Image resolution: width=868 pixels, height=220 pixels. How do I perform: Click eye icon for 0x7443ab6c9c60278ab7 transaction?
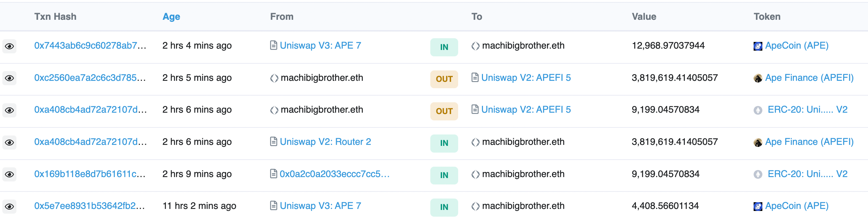(9, 46)
